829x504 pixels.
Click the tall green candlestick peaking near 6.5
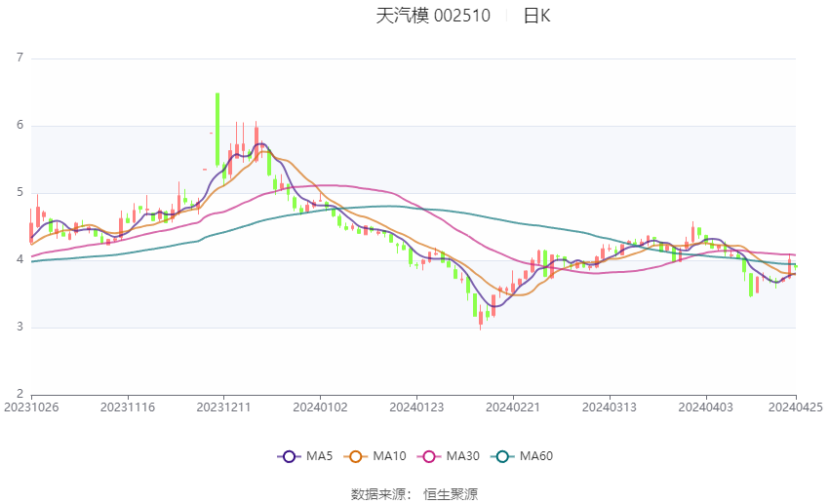tap(217, 130)
